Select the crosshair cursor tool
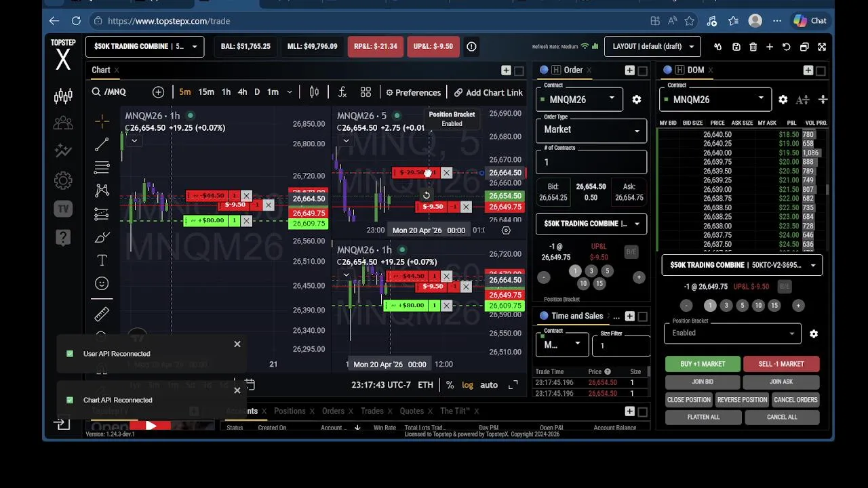Screen dimensions: 868x488 point(102,121)
